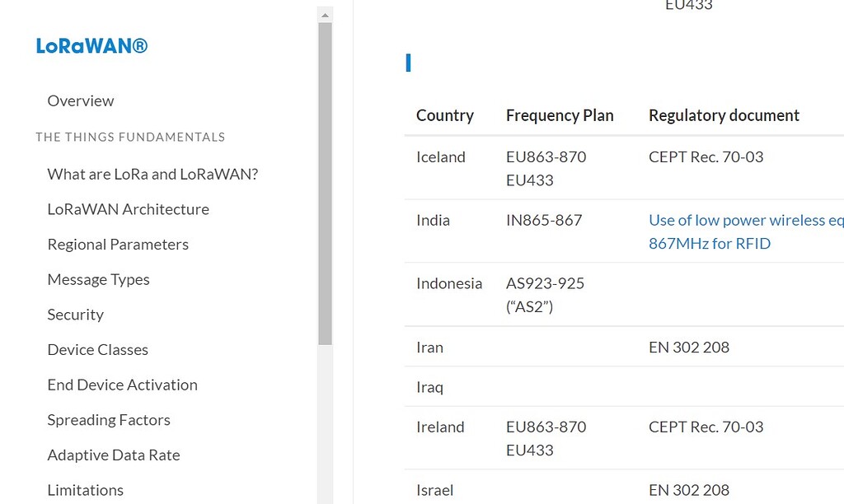Click the Country column header

[445, 115]
